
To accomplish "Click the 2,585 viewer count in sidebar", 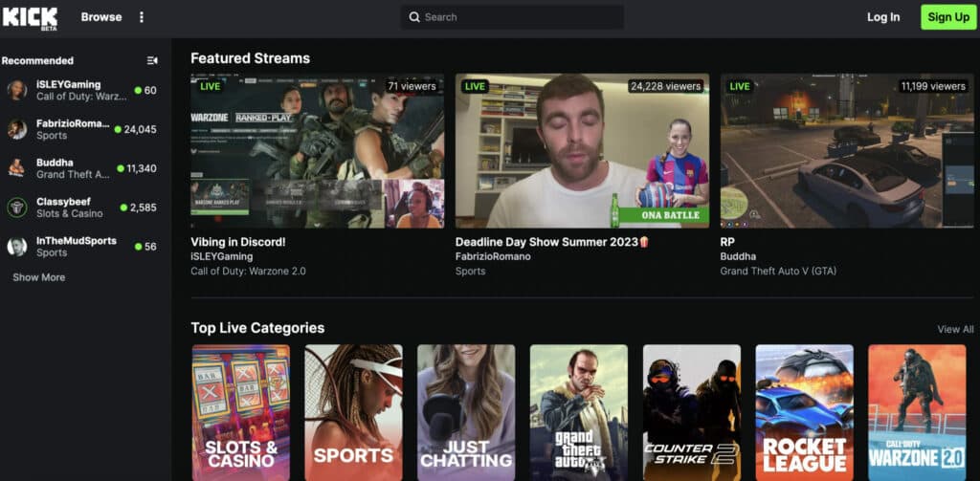I will (144, 208).
